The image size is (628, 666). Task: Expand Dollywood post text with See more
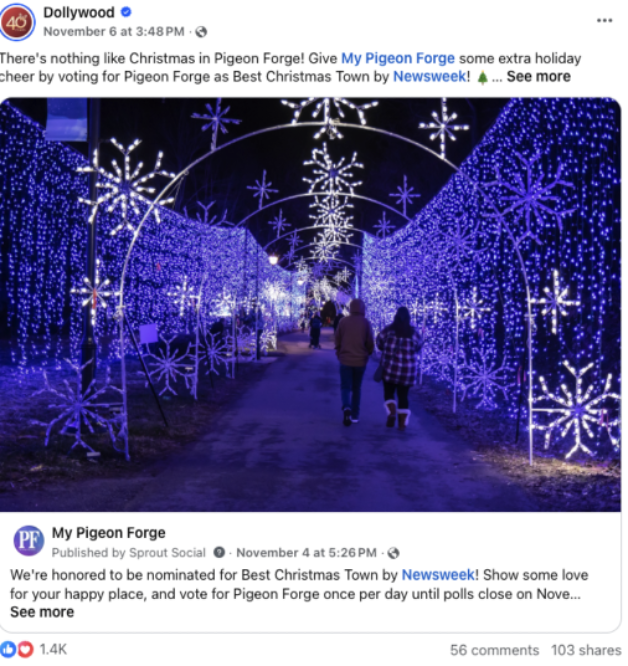538,77
